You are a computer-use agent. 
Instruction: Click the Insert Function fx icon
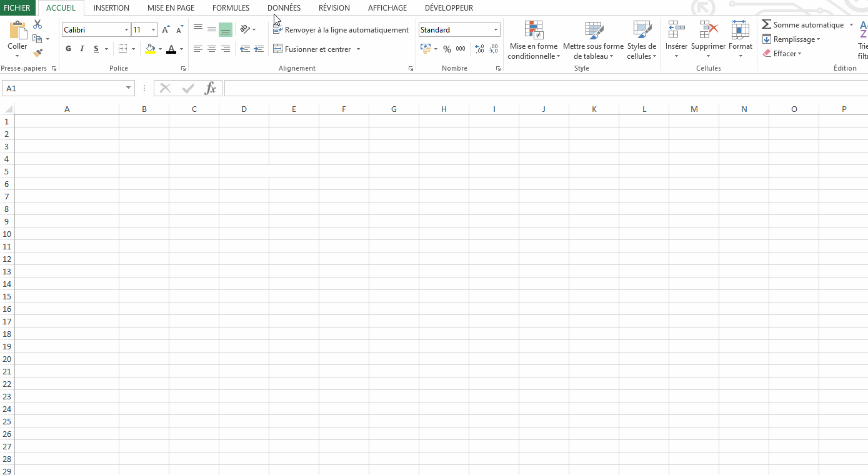(211, 89)
